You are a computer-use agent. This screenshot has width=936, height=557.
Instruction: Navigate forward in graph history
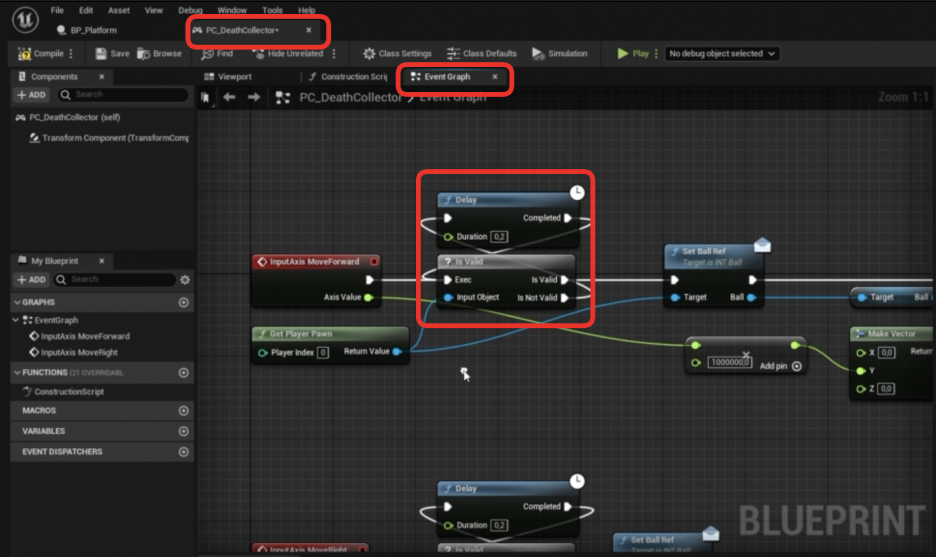pos(254,97)
